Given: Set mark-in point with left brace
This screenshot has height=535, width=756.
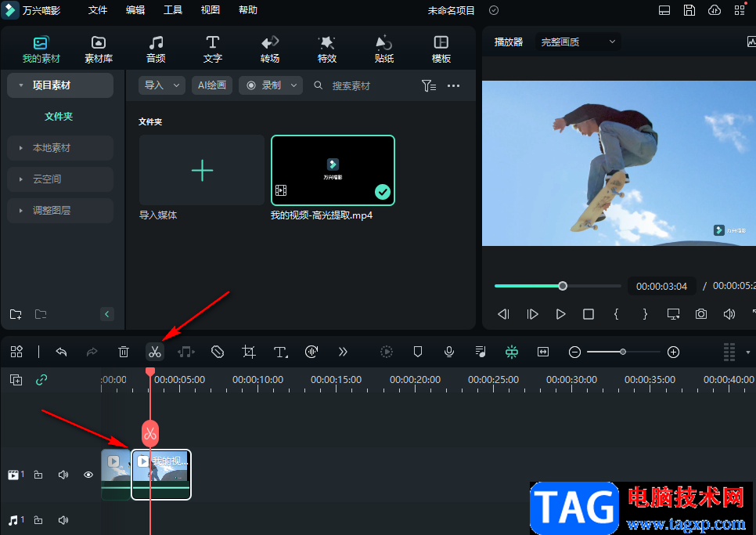Looking at the screenshot, I should [x=616, y=315].
